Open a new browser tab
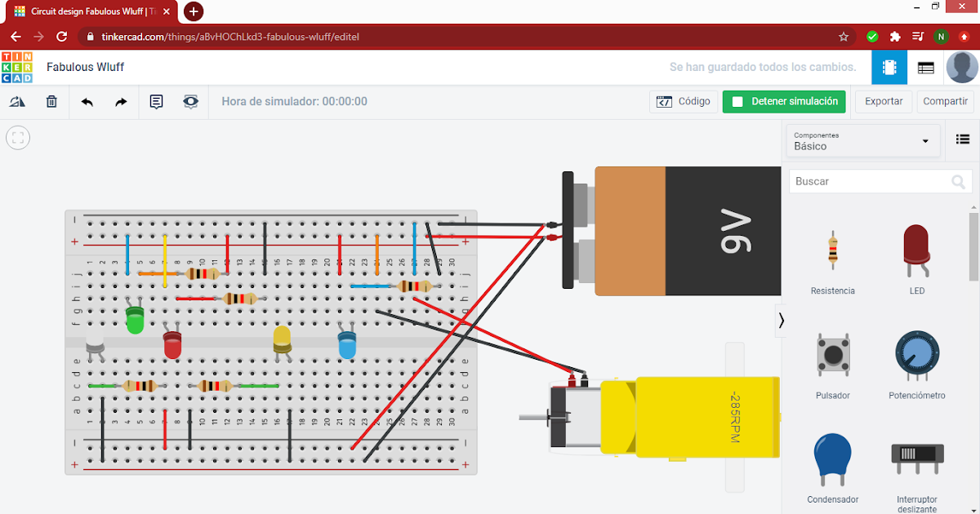Screen dimensions: 980x514 tap(193, 11)
